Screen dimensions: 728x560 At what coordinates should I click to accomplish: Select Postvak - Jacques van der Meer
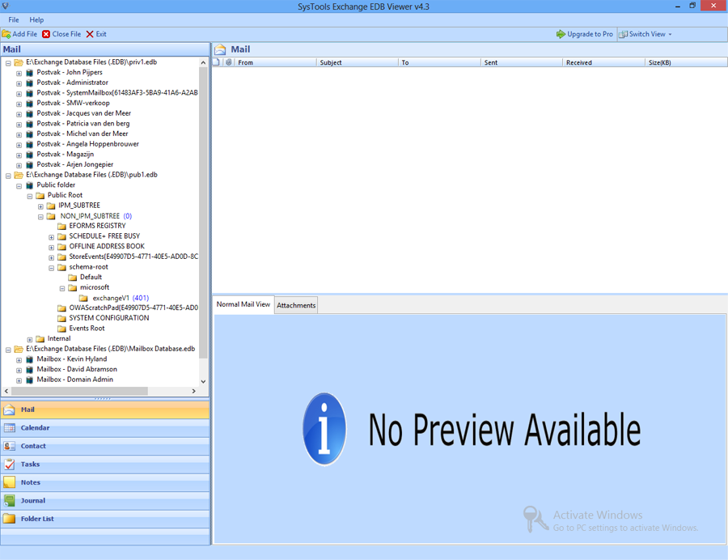tap(83, 113)
